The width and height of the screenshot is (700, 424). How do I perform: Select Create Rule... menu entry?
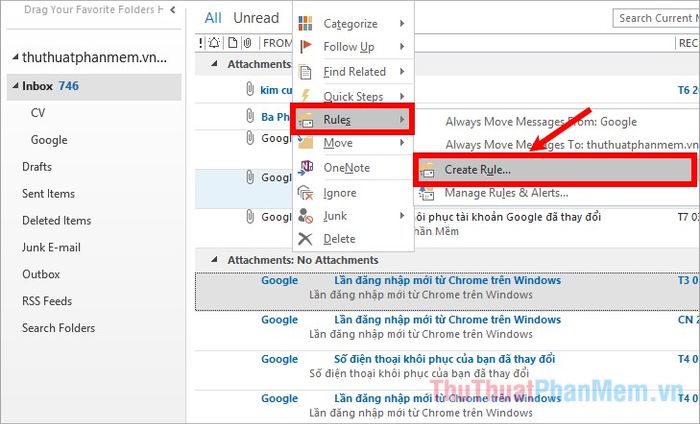(x=554, y=170)
